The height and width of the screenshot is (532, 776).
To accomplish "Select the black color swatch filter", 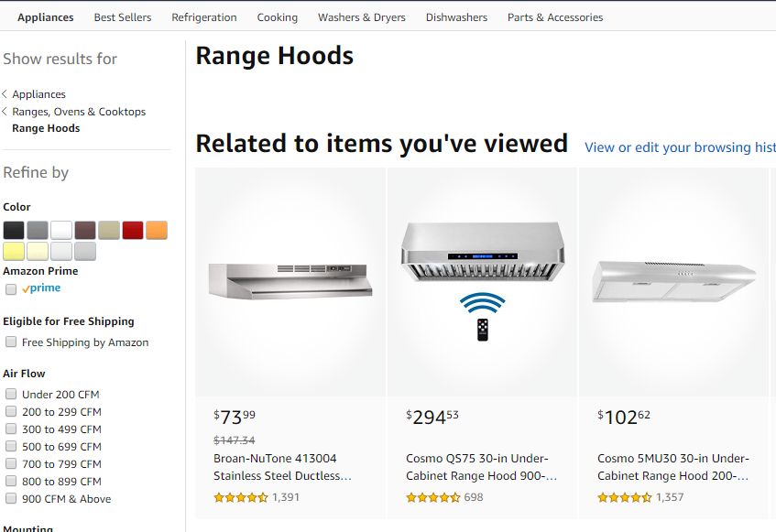I will (13, 230).
